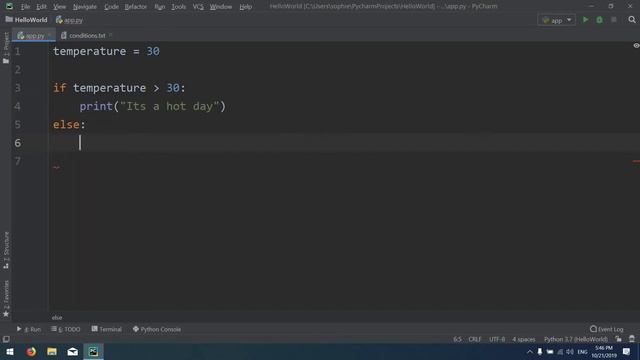The height and width of the screenshot is (360, 640).
Task: Click the inspections inspector icon in status bar
Action: tap(632, 339)
